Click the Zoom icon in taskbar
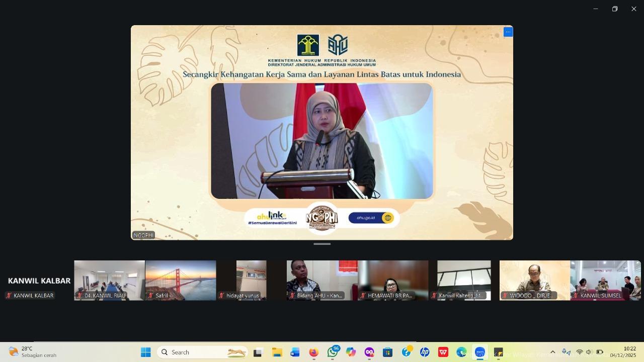Image resolution: width=644 pixels, height=362 pixels. 480,352
